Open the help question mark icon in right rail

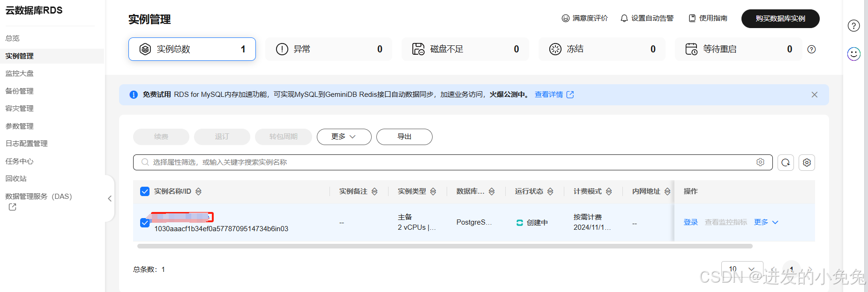point(854,26)
